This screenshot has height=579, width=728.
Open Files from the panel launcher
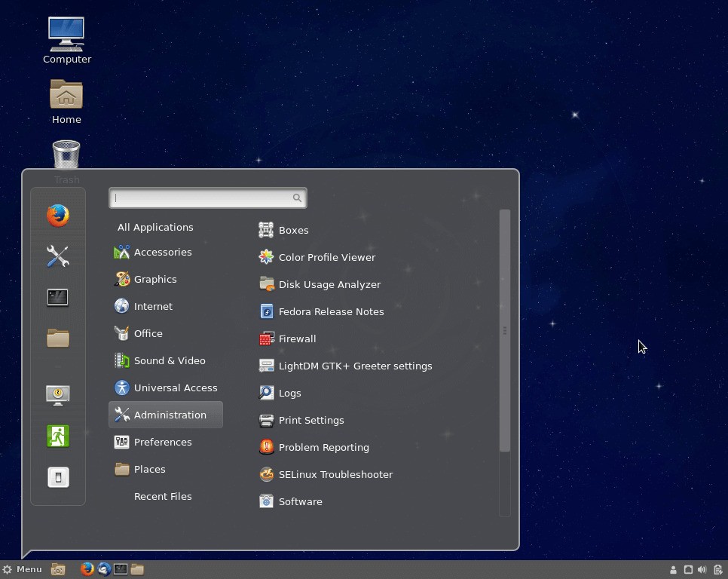tap(137, 569)
